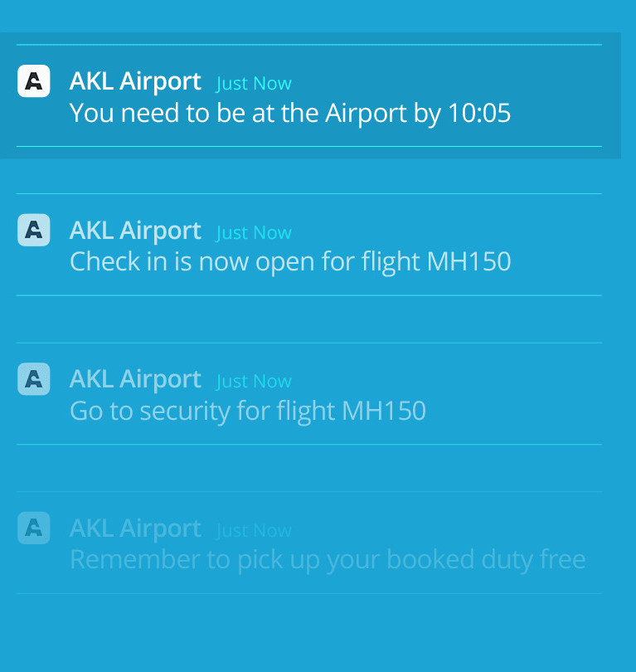Click the AKL Airport title on the check-in notification
This screenshot has width=636, height=672.
point(135,231)
